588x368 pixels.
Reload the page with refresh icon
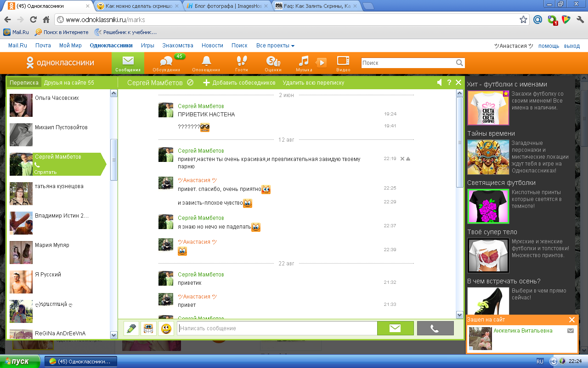[x=33, y=20]
